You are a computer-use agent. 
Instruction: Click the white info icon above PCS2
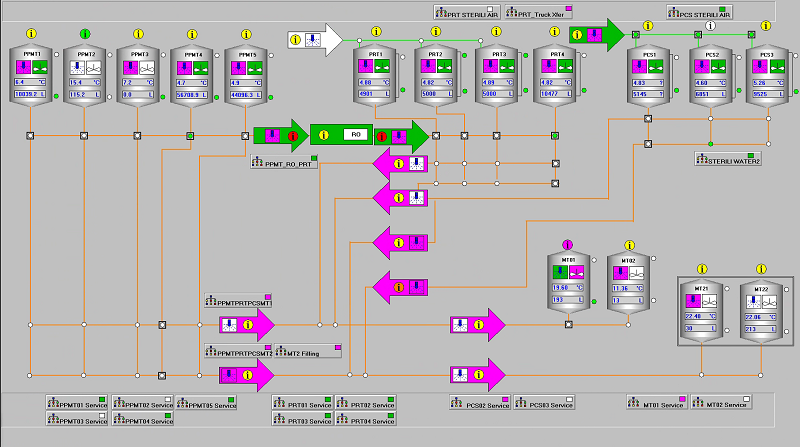(711, 26)
